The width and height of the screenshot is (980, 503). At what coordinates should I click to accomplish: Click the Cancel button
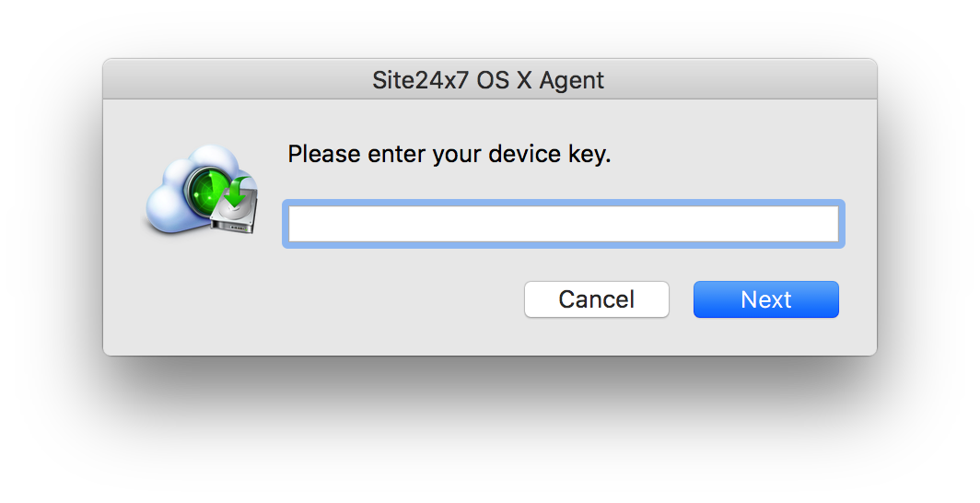[597, 299]
